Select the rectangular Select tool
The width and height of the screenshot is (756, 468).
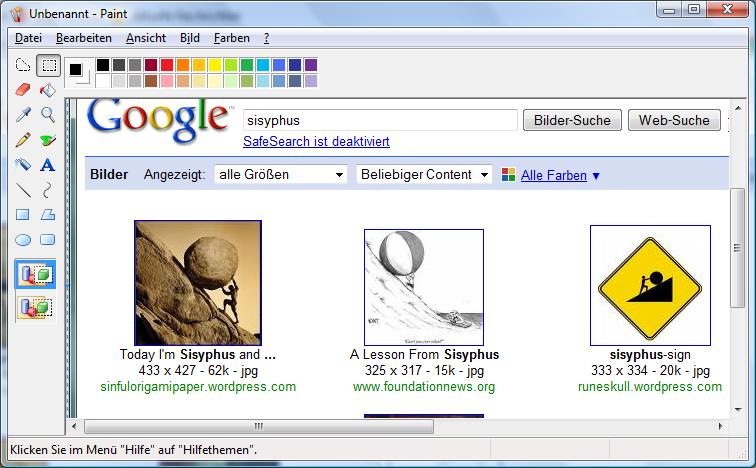[x=48, y=65]
